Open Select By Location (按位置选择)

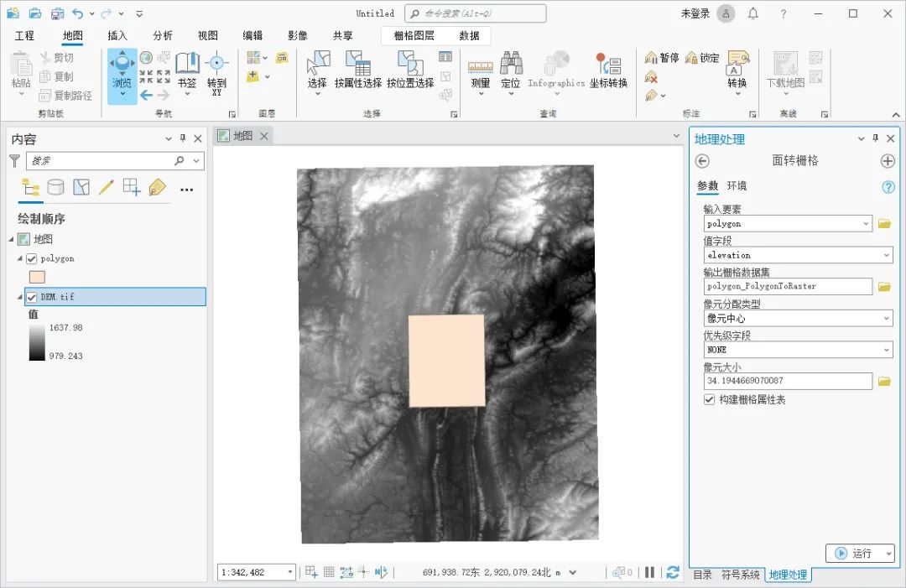pyautogui.click(x=410, y=70)
